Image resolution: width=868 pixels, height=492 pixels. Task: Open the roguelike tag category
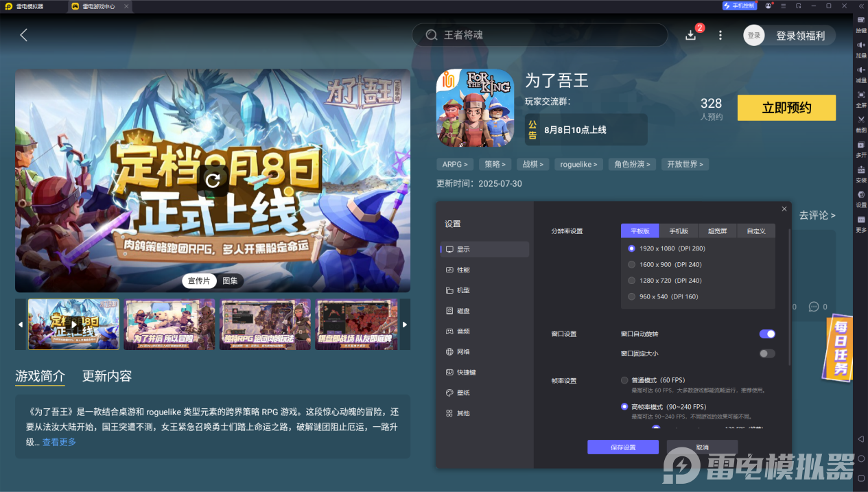[578, 164]
